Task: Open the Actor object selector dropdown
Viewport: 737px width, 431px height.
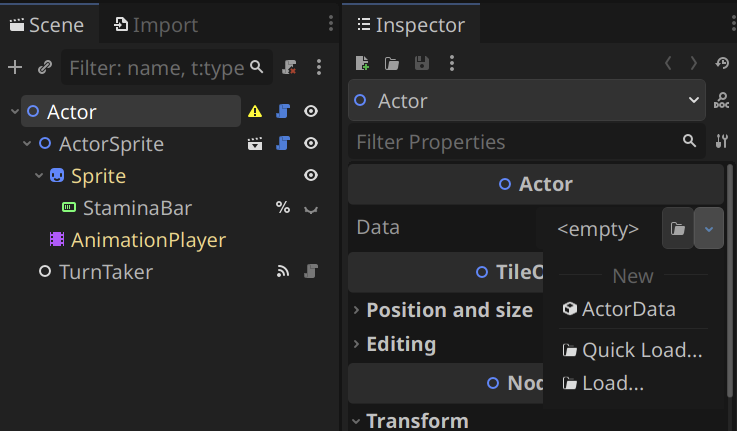Action: coord(695,101)
